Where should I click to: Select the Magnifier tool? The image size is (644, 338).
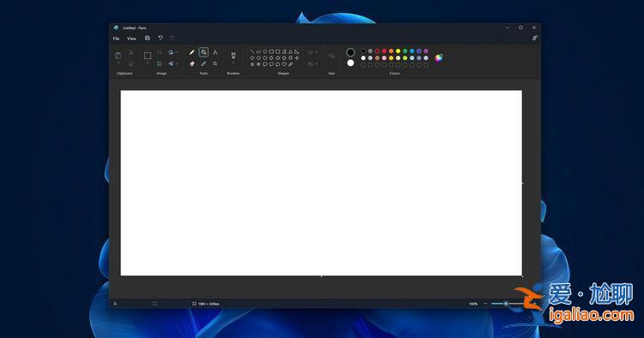tap(215, 63)
